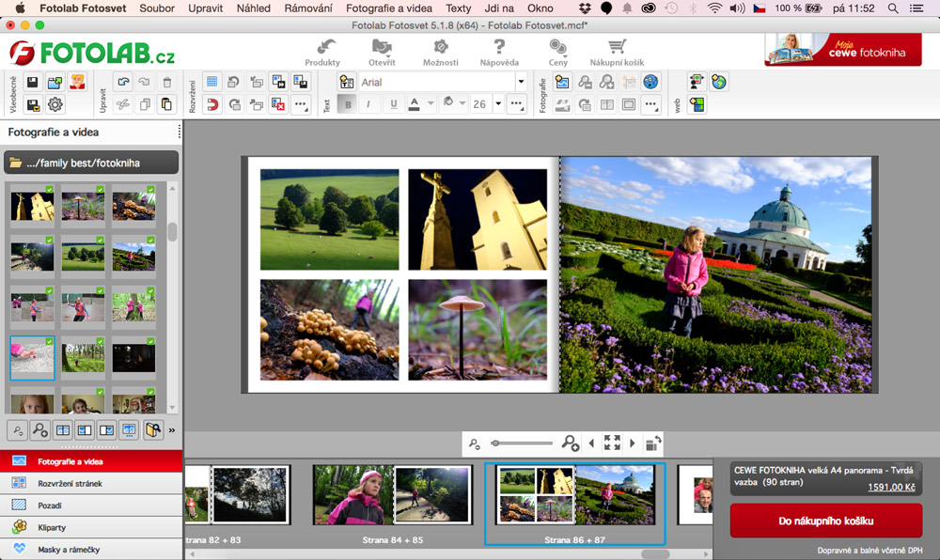The width and height of the screenshot is (940, 560).
Task: Click the save floppy disk icon
Action: tap(33, 83)
